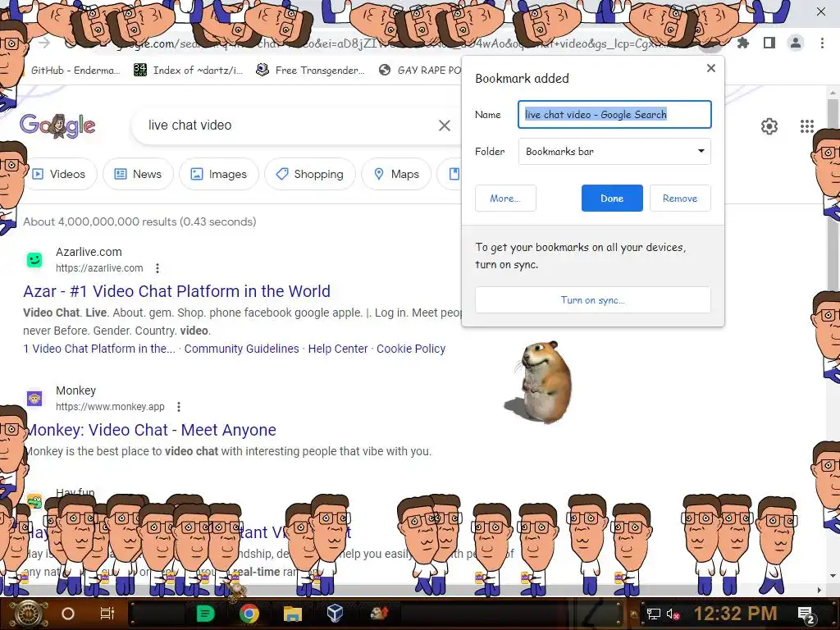This screenshot has height=630, width=840.
Task: Open network icon in system tray
Action: click(x=654, y=614)
